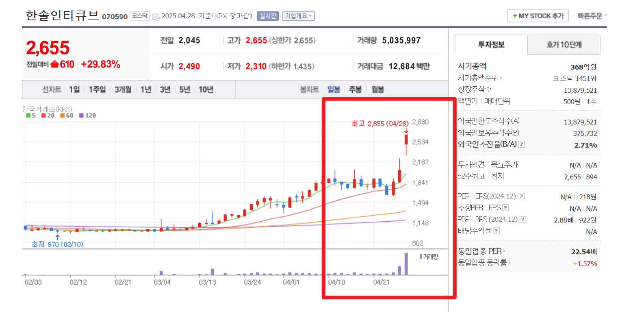Click the 실시간 real-time badge
Viewport: 644px width, 312px height.
pyautogui.click(x=268, y=16)
